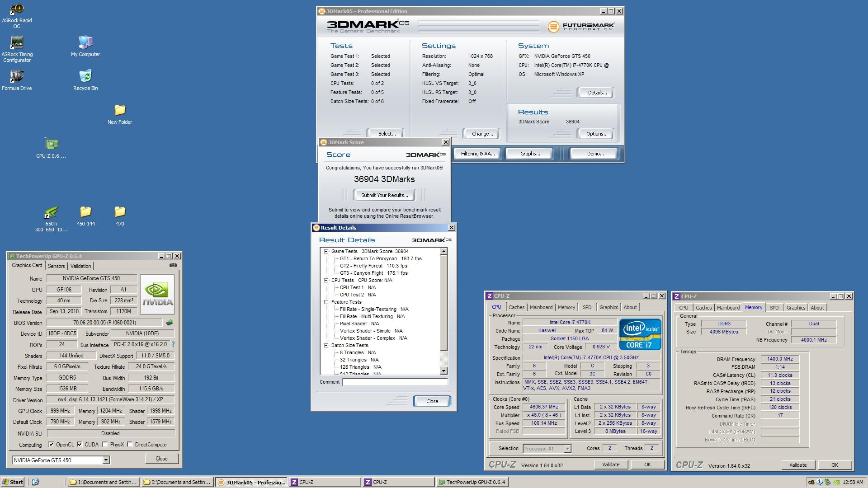Collapse the CPU Tests tree node

(x=326, y=280)
